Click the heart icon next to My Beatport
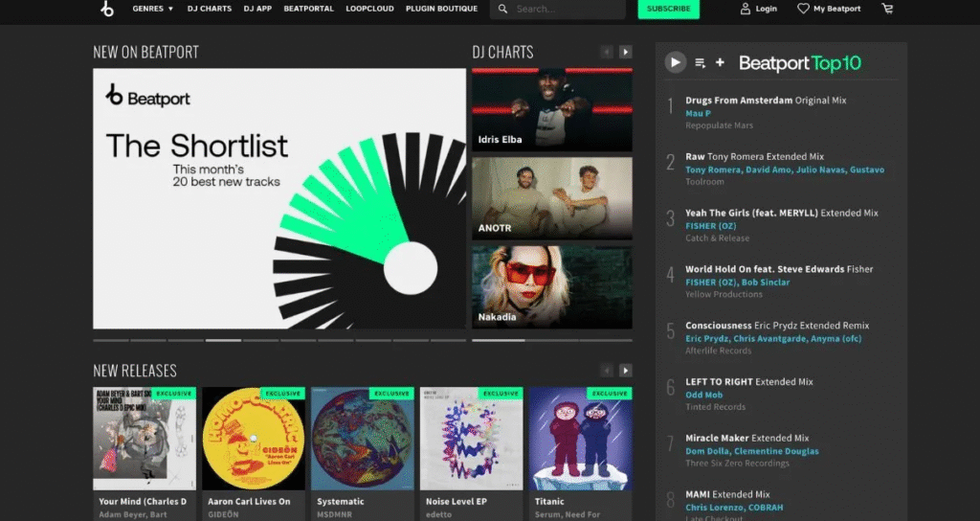Image resolution: width=980 pixels, height=521 pixels. (x=803, y=9)
